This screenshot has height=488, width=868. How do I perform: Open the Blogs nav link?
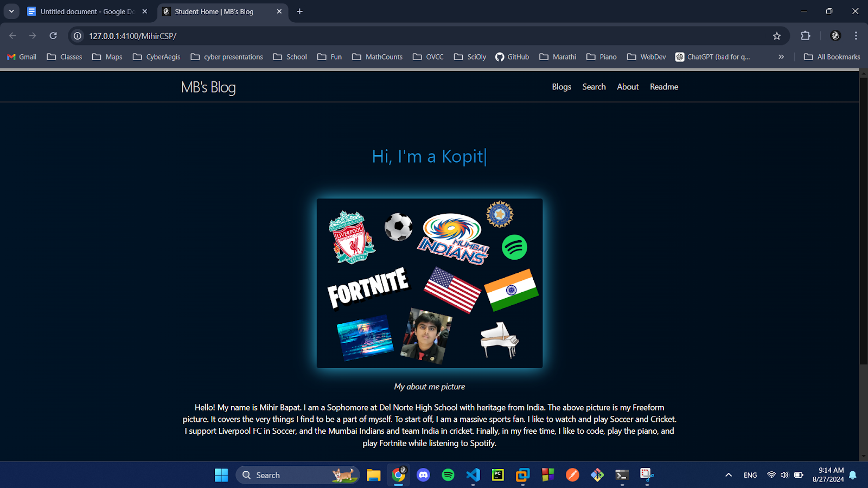click(x=561, y=87)
